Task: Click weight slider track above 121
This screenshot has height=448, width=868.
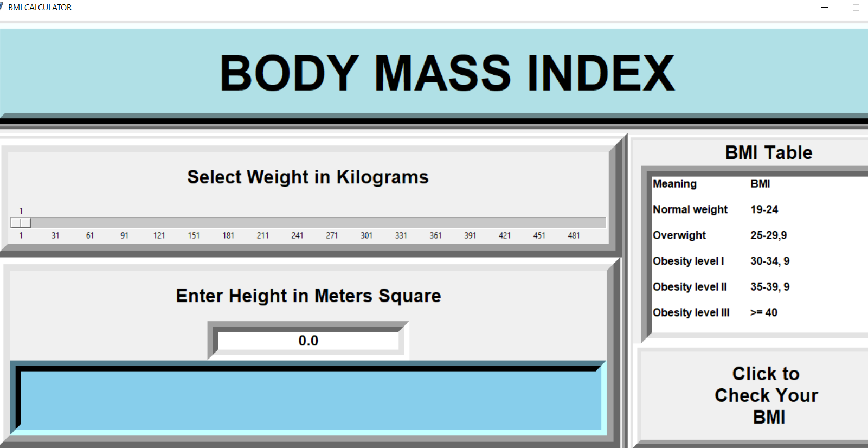Action: click(159, 223)
